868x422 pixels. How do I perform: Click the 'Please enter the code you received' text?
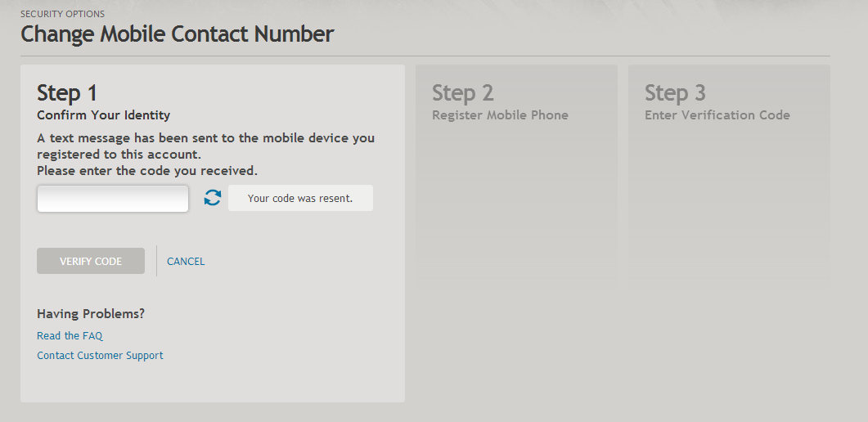pos(147,170)
